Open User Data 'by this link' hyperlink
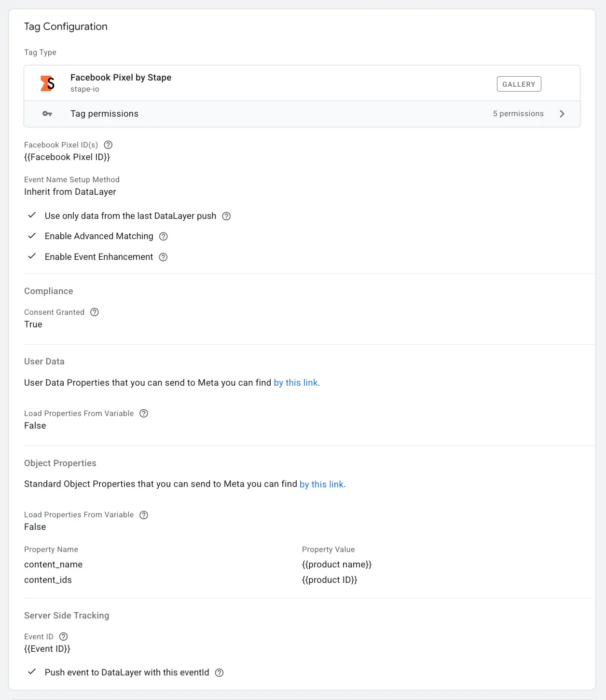 296,383
